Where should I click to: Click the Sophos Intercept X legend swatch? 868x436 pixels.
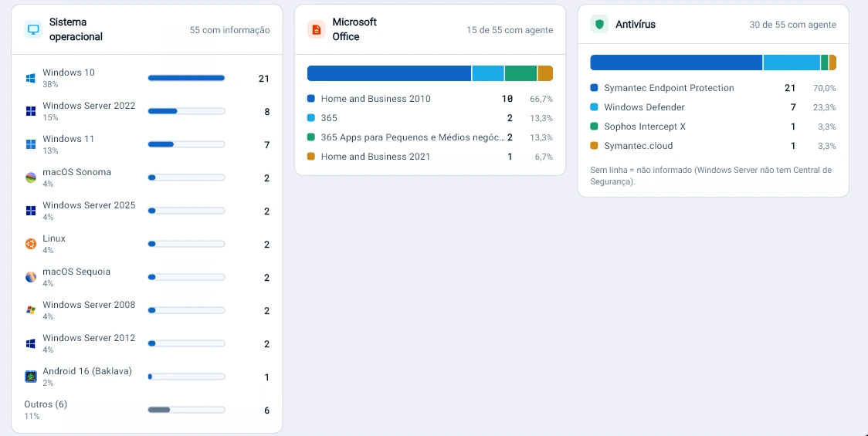595,127
